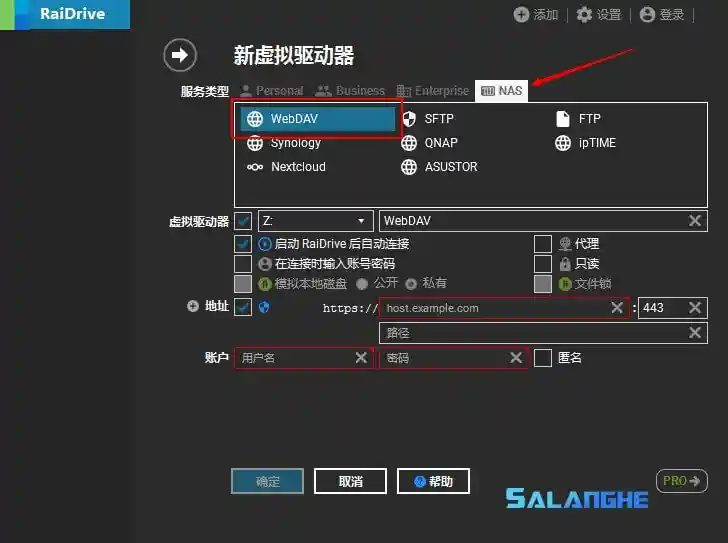Image resolution: width=728 pixels, height=543 pixels.
Task: Toggle auto-connect after RaiDrive starts
Action: [243, 244]
